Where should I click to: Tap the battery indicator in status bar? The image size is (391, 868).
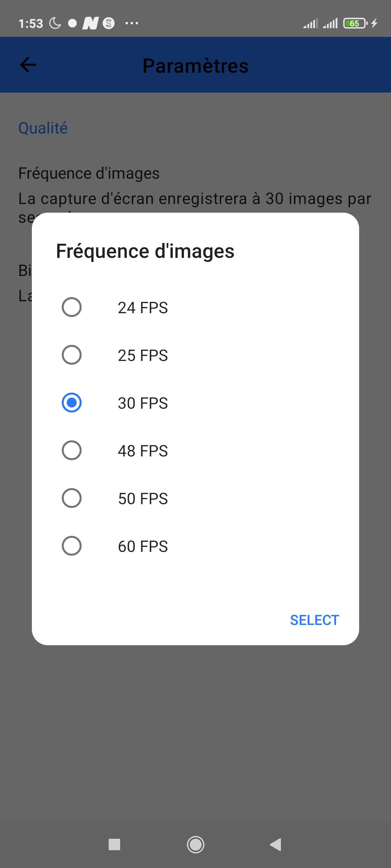[355, 24]
